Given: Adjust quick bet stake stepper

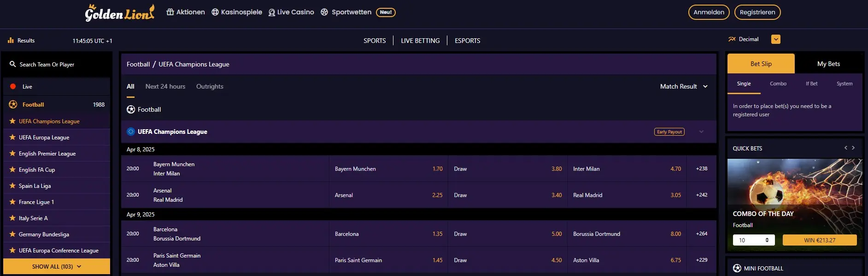Looking at the screenshot, I should [x=767, y=240].
